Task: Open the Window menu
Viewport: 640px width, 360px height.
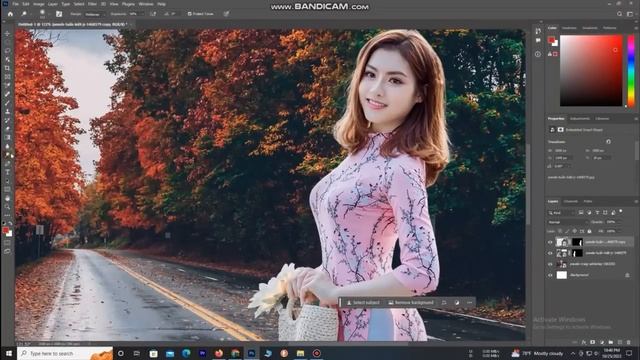Action: pos(146,4)
